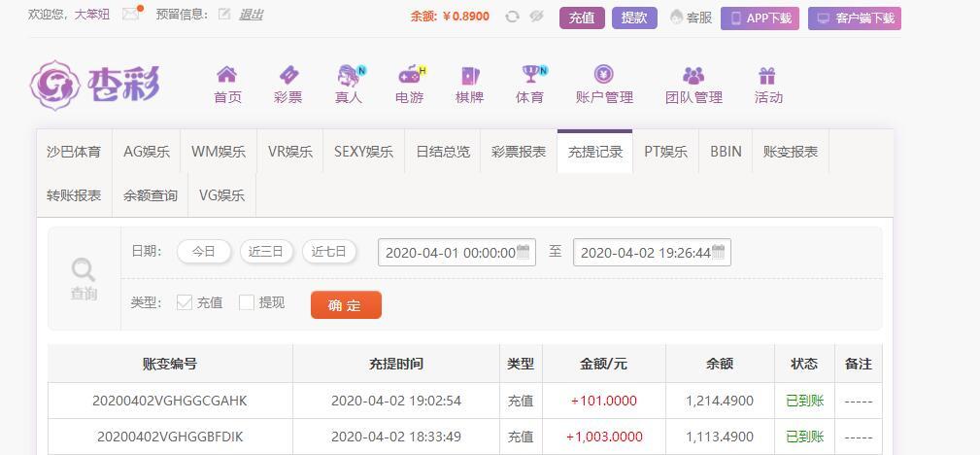Click the 查询 magnifier search icon
Image resolution: width=980 pixels, height=455 pixels.
[84, 270]
